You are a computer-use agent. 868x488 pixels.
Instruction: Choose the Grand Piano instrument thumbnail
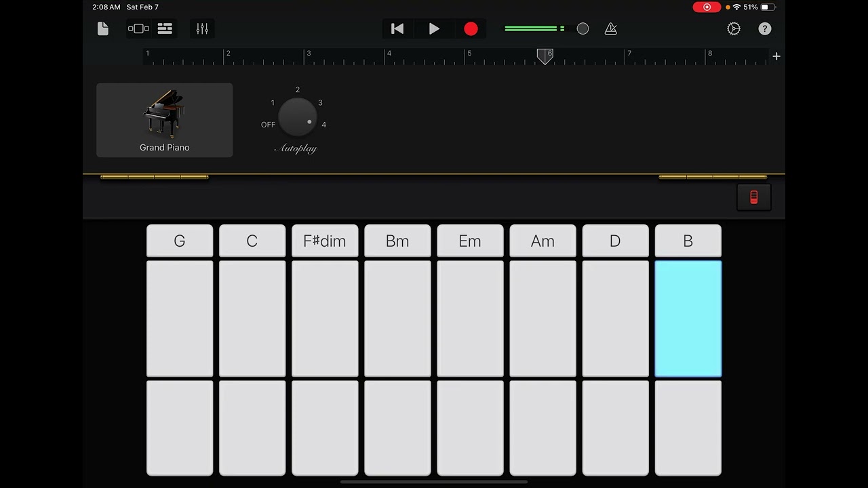point(165,120)
